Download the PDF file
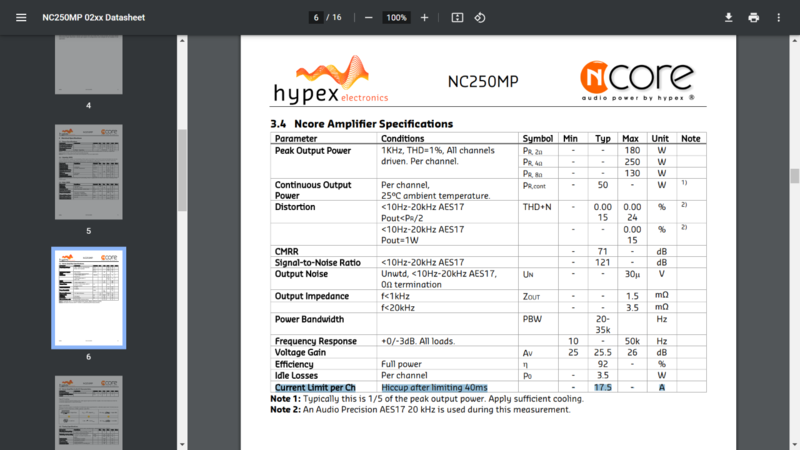The image size is (800, 450). (x=728, y=17)
